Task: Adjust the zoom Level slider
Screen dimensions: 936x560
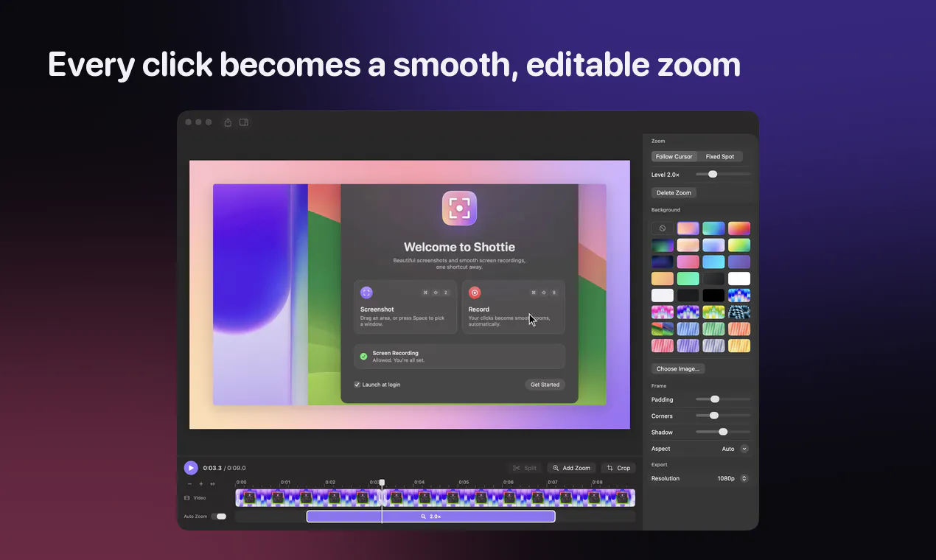Action: click(723, 174)
